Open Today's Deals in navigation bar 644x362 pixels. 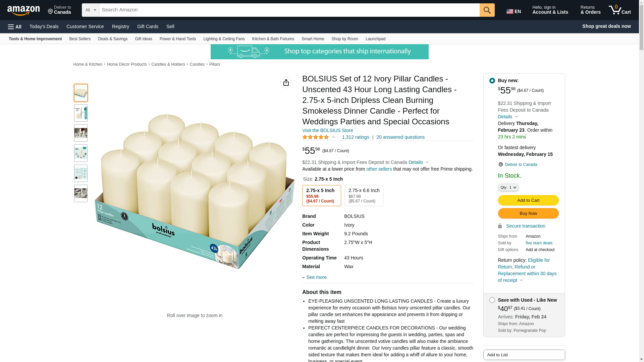44,26
